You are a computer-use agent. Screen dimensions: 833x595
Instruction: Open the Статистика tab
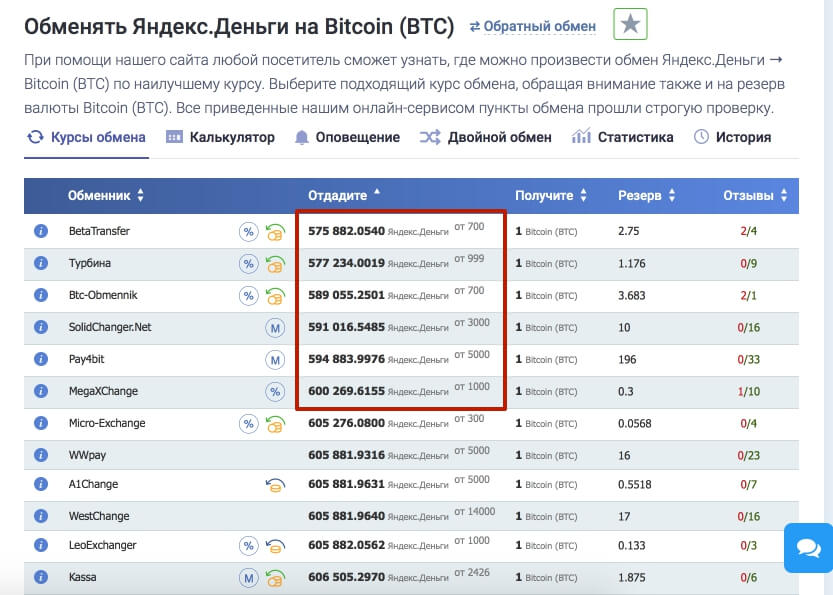click(x=622, y=137)
